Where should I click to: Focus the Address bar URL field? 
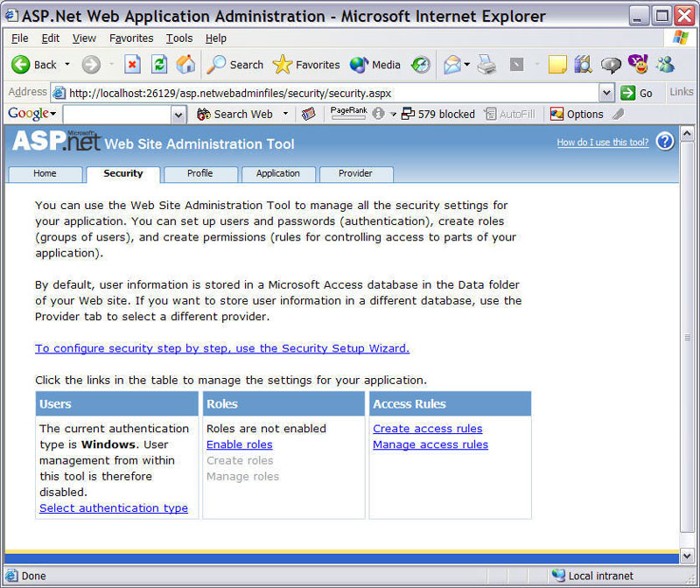[x=325, y=93]
